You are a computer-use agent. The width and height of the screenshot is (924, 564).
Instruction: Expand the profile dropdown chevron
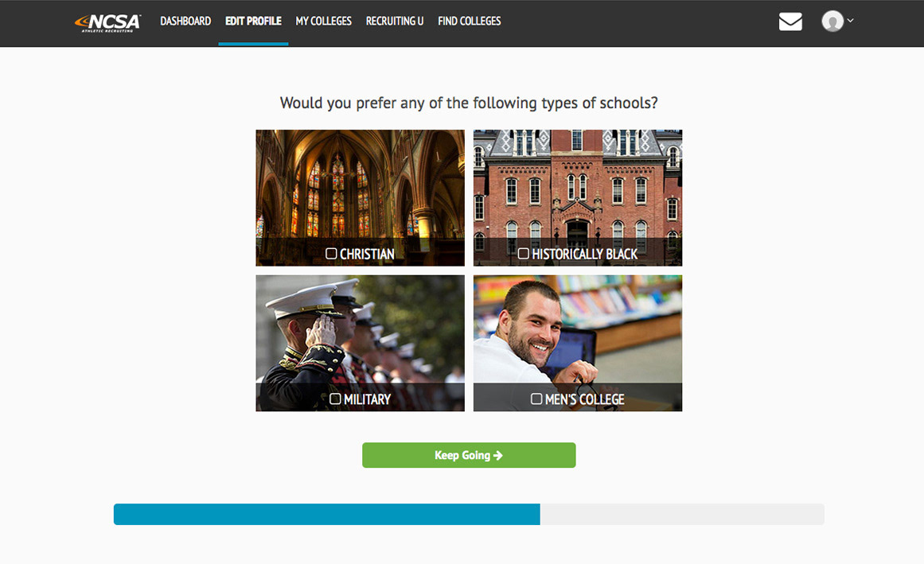click(850, 20)
